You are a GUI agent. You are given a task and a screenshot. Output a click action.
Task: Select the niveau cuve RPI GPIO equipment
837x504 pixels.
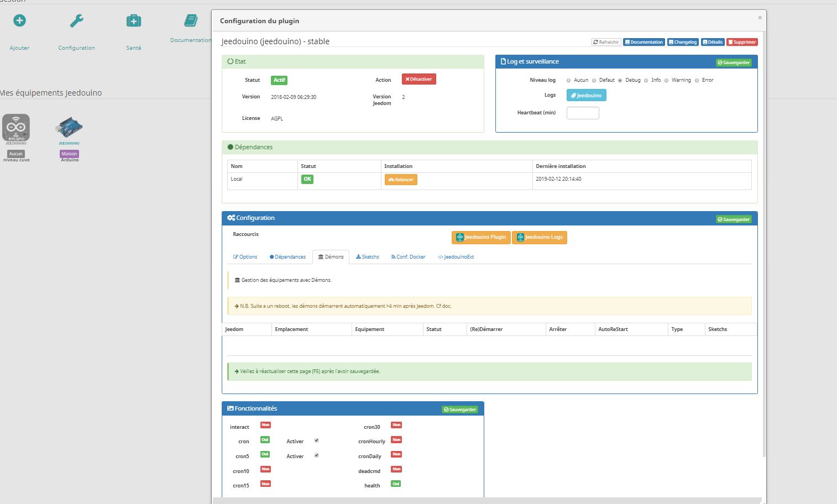point(16,129)
